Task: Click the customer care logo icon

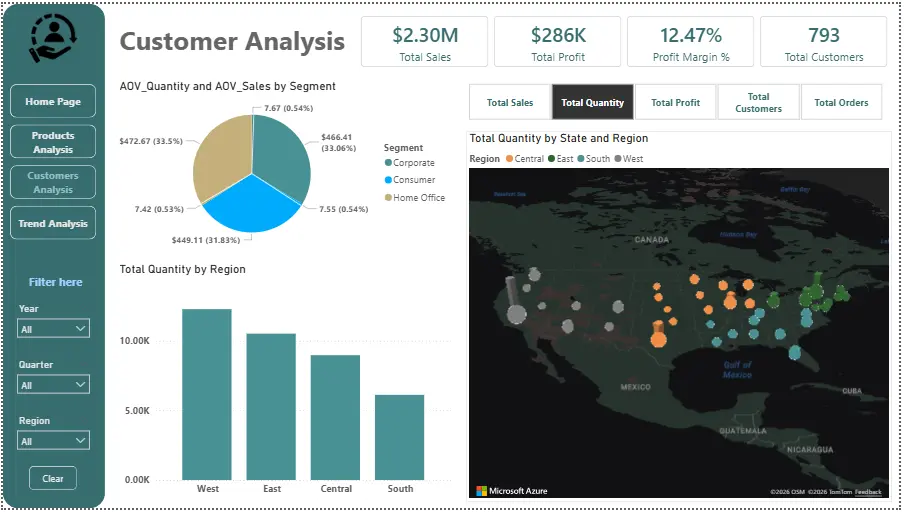Action: (x=52, y=38)
